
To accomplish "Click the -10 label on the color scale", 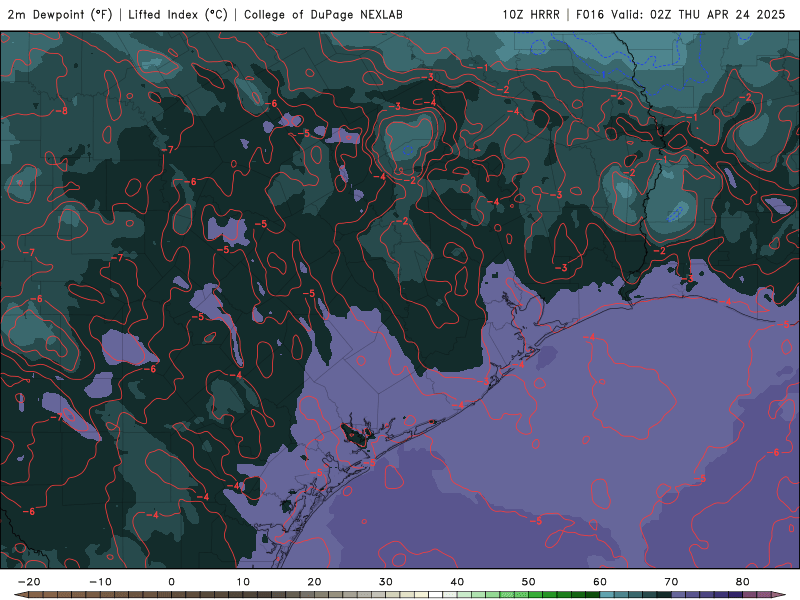I will tap(100, 582).
